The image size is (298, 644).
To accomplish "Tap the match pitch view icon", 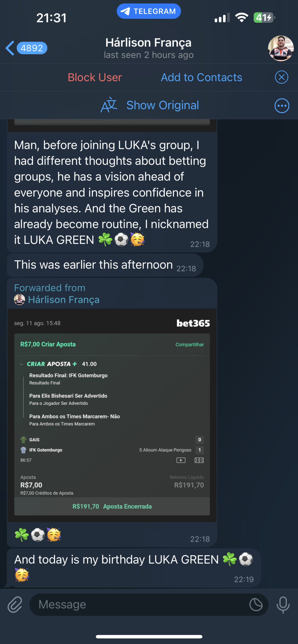I will pos(199,460).
